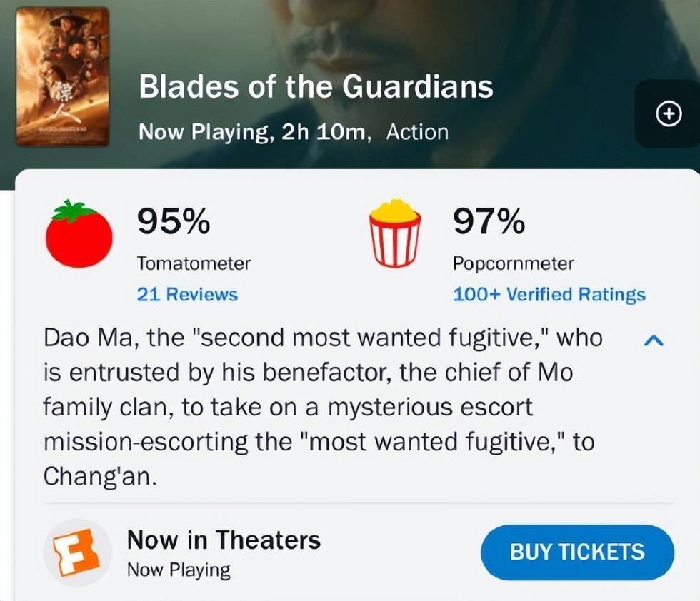The image size is (700, 601).
Task: Open the 21 Reviews link
Action: 187,294
